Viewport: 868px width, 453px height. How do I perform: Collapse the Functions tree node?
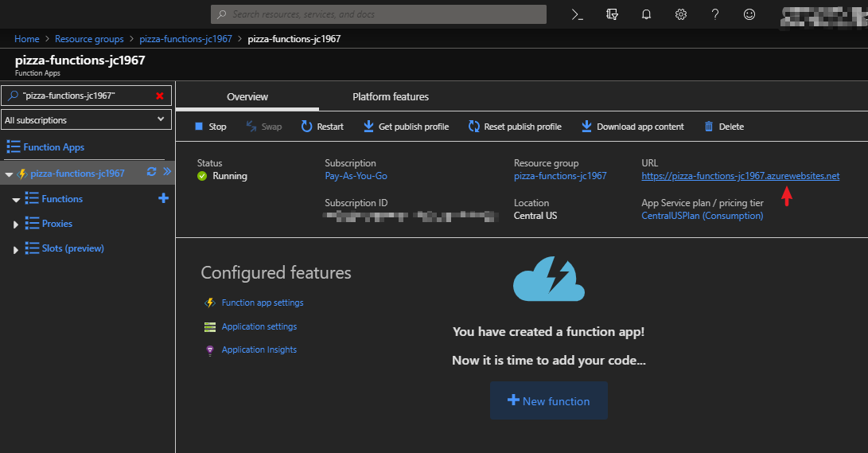(x=16, y=200)
